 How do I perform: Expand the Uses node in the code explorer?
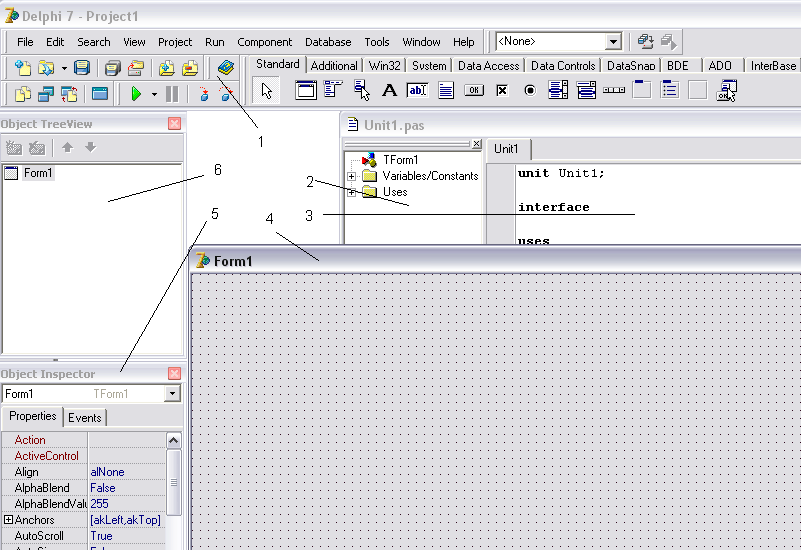tap(352, 192)
